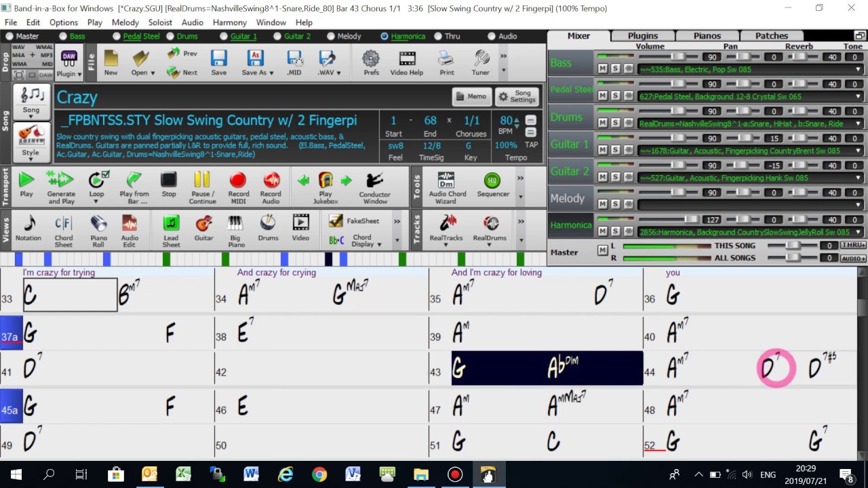Open the Melody menu

125,22
